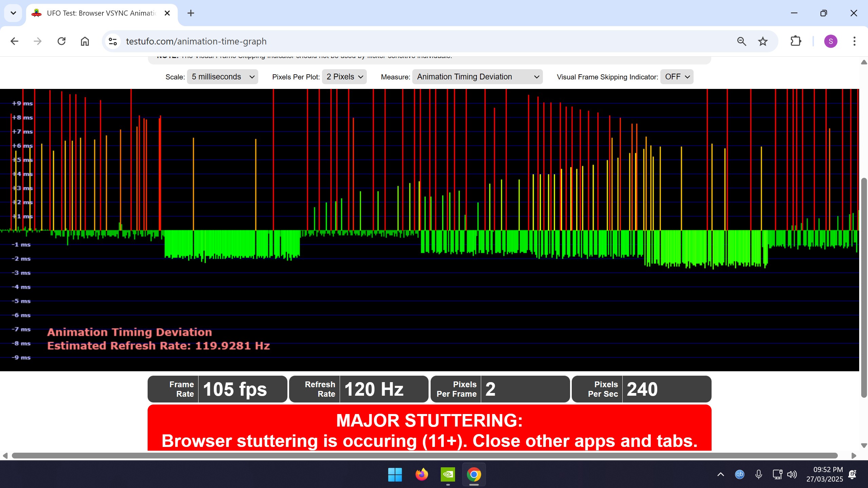View site information icon in address bar
Image resolution: width=868 pixels, height=488 pixels.
pos(113,41)
